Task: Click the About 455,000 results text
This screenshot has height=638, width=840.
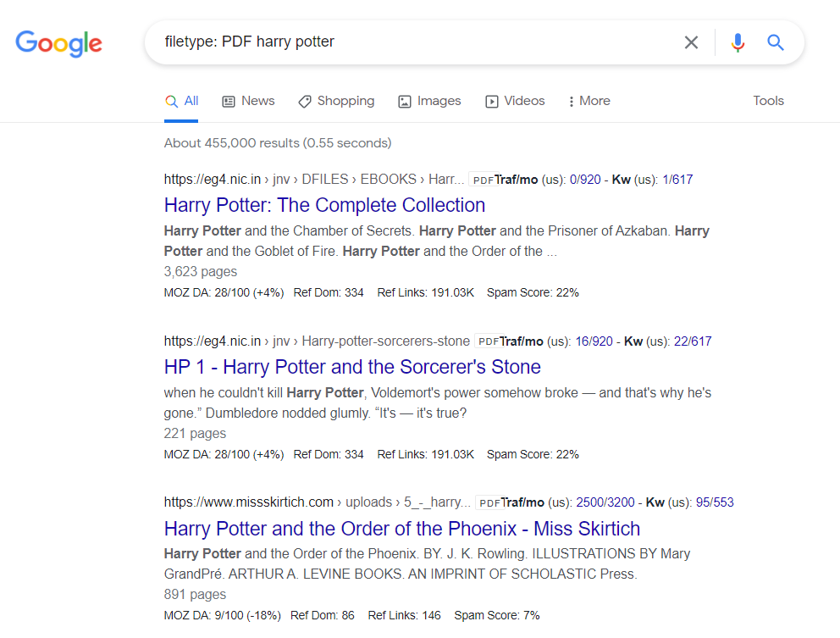Action: pos(278,143)
